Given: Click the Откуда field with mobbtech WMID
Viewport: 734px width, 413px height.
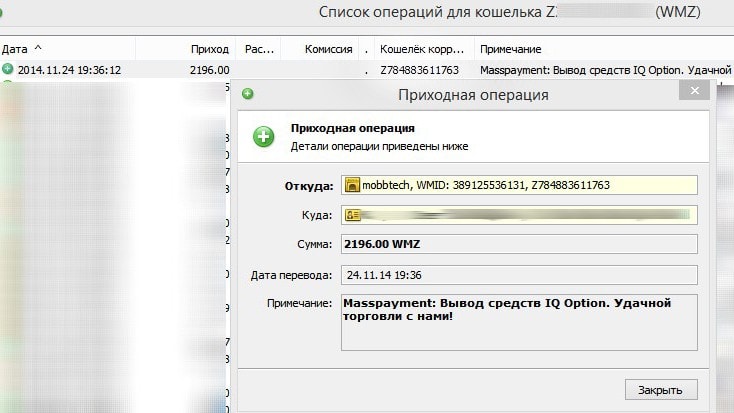Looking at the screenshot, I should coord(519,185).
